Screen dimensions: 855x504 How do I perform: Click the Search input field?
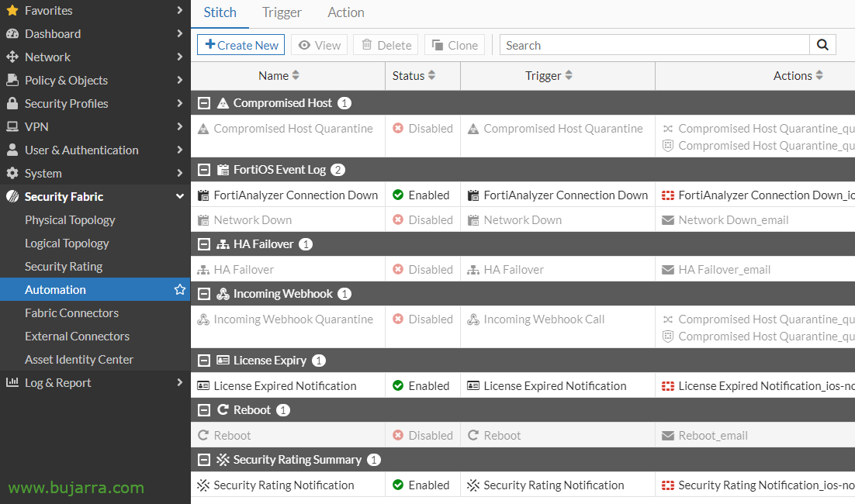click(x=654, y=45)
